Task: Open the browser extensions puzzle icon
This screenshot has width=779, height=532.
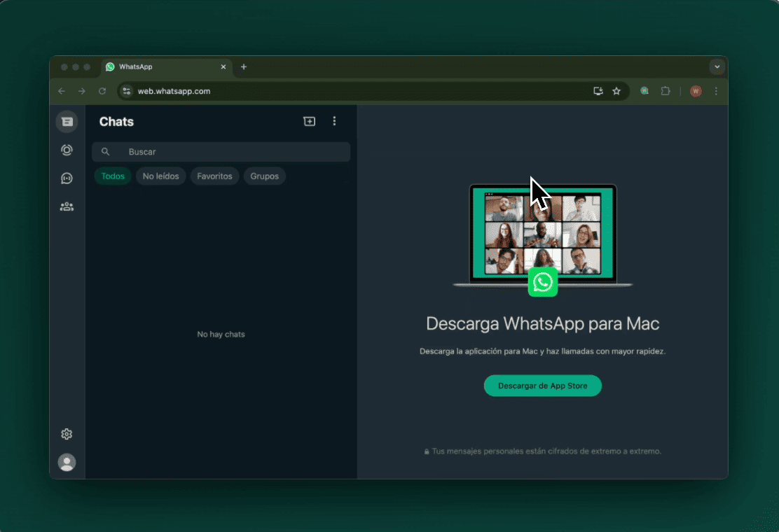Action: click(x=666, y=91)
